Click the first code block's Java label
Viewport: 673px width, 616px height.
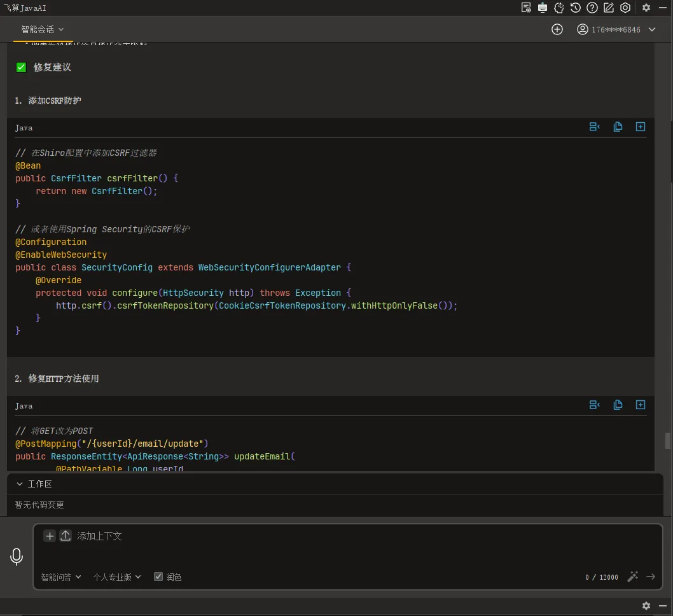(x=24, y=128)
